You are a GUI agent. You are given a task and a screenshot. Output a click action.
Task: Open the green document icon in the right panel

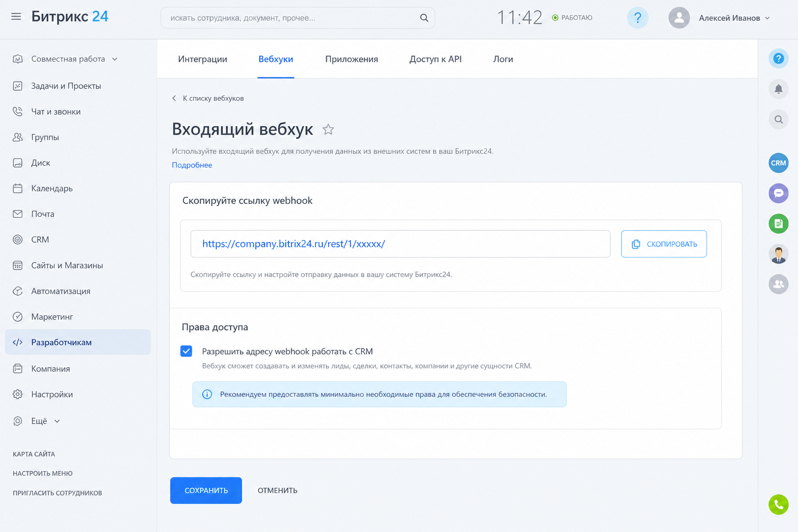pos(778,224)
